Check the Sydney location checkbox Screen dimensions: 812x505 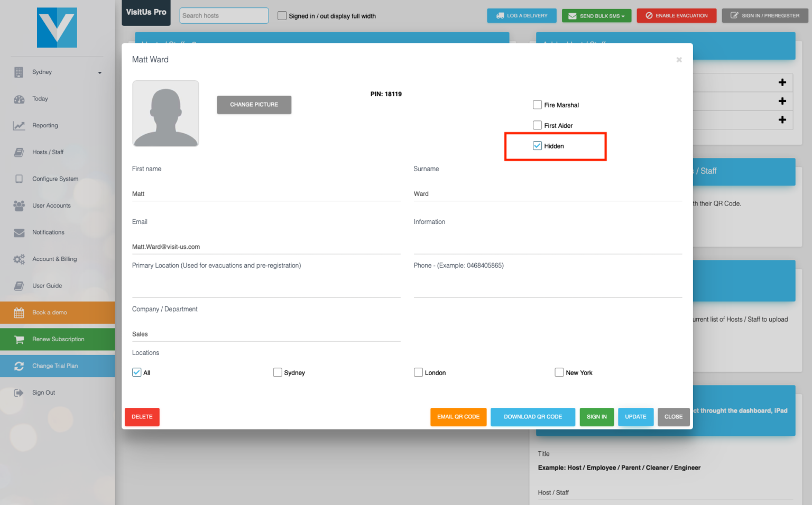[x=278, y=372]
